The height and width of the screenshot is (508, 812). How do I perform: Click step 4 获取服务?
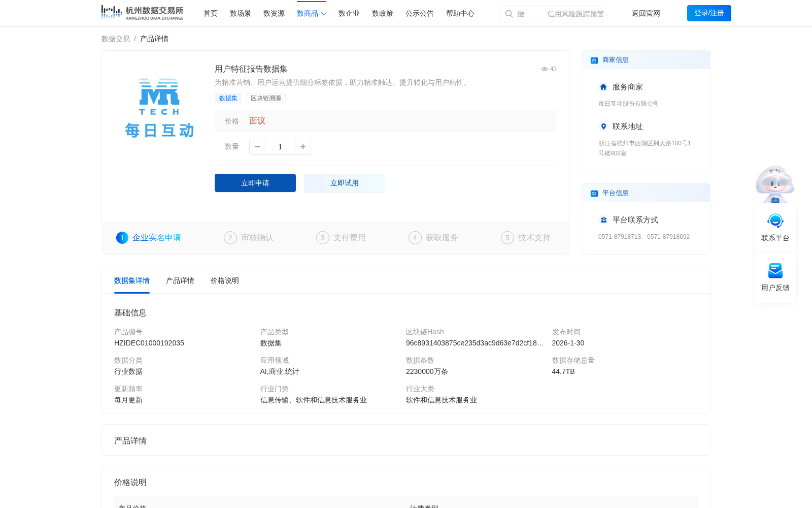[x=433, y=238]
